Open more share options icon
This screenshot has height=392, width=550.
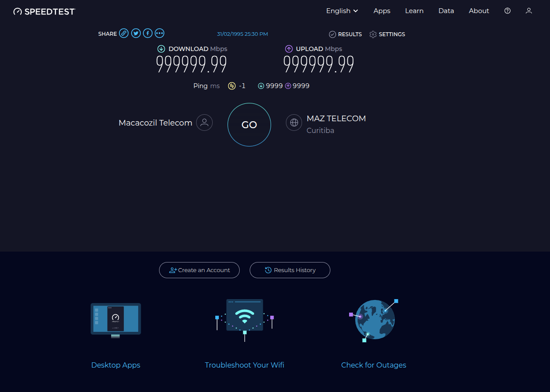[160, 33]
